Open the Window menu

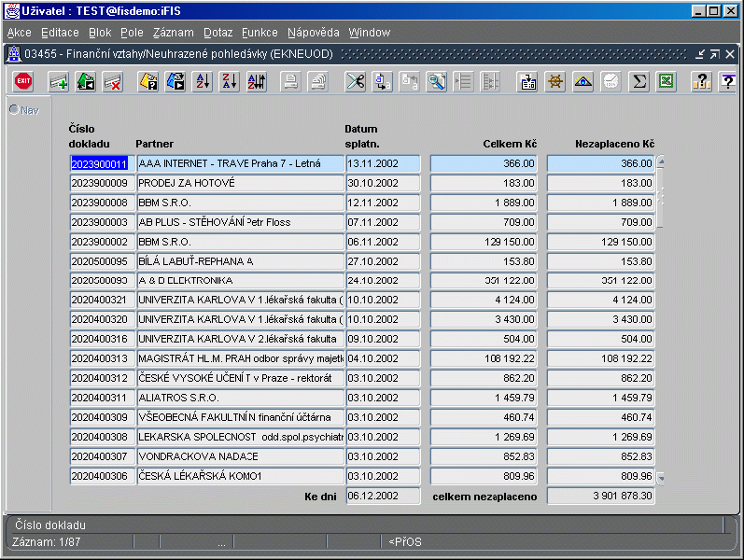369,33
